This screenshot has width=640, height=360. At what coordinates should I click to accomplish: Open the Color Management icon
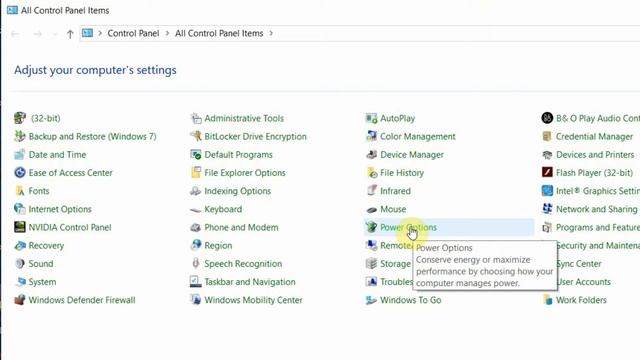click(371, 136)
